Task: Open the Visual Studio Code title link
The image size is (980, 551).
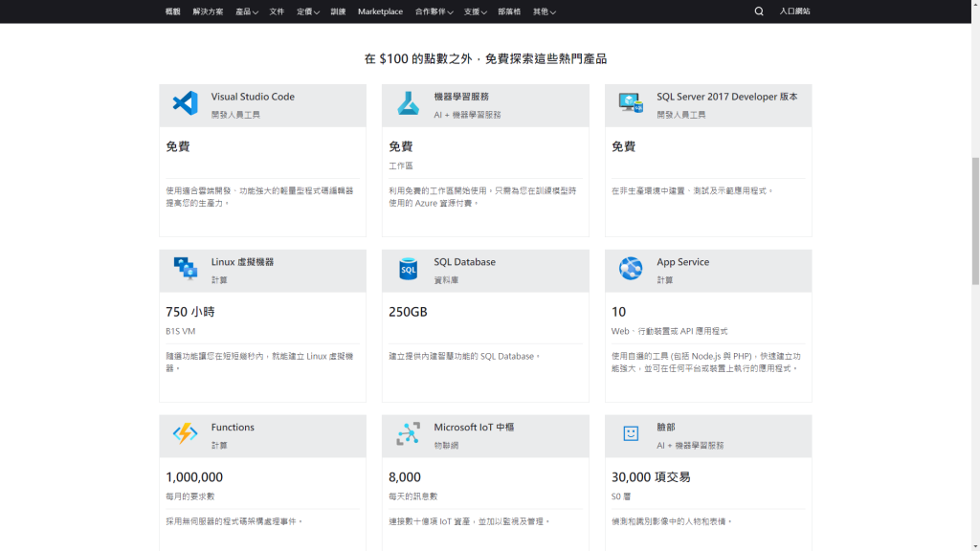Action: point(253,97)
